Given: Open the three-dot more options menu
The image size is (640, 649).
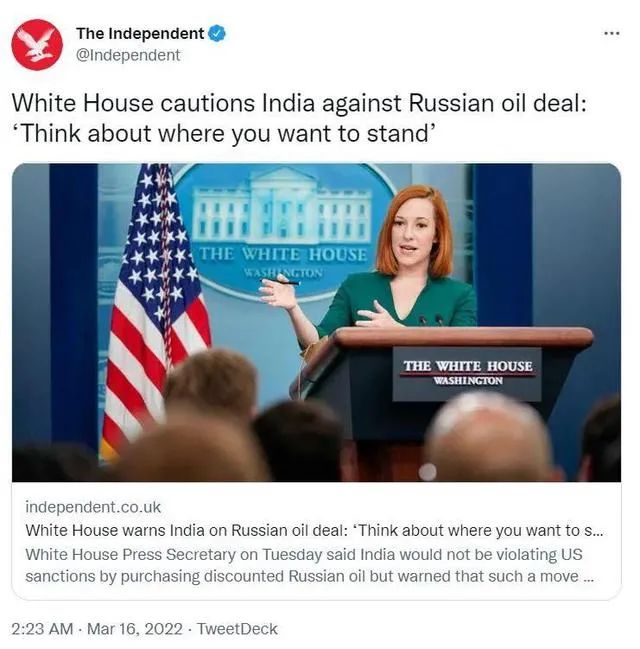Looking at the screenshot, I should point(611,33).
